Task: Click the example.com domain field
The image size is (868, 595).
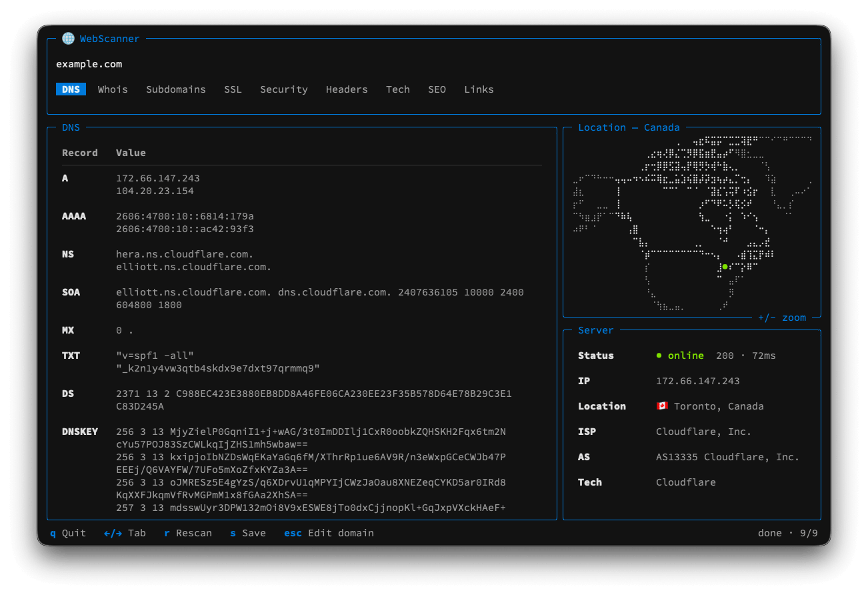Action: [x=89, y=64]
